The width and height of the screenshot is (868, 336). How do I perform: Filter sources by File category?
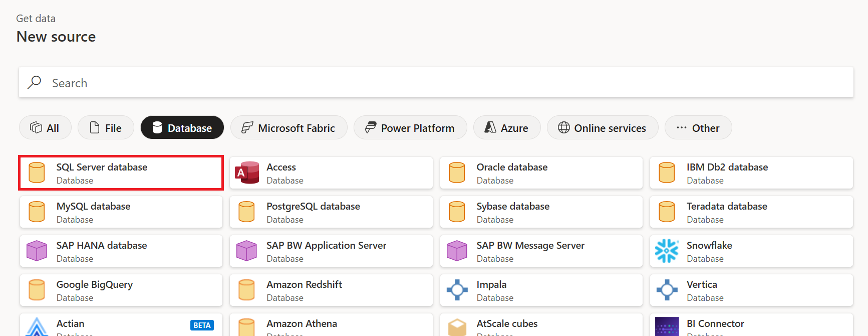pyautogui.click(x=106, y=128)
